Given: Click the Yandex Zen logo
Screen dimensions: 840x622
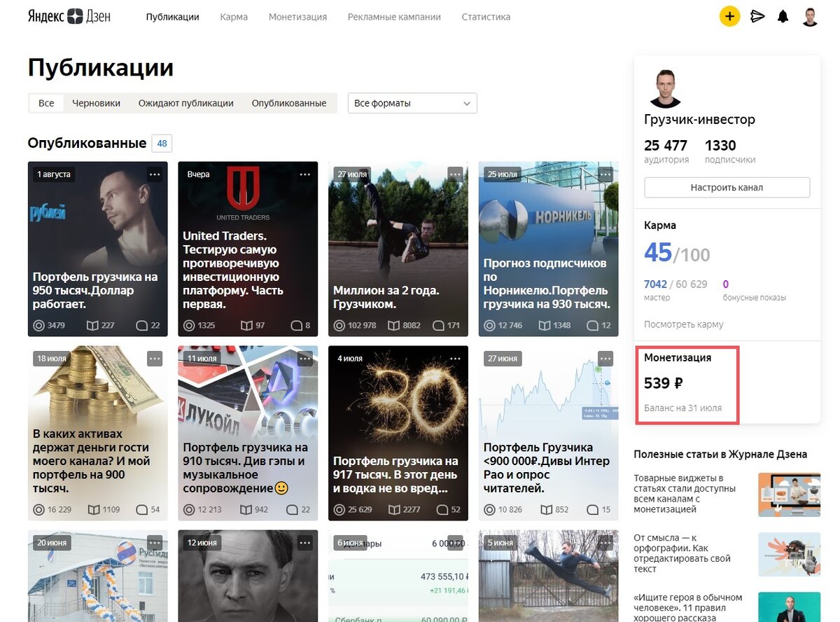Looking at the screenshot, I should tap(69, 17).
